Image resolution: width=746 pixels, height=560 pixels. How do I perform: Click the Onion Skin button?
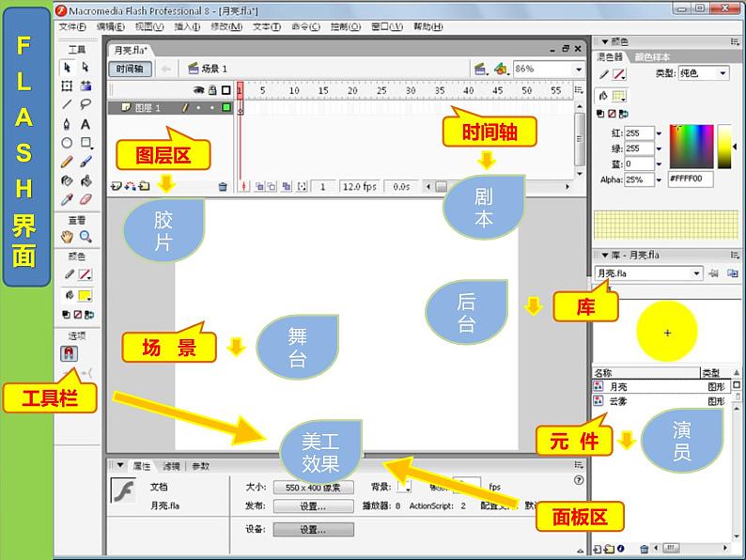[259, 186]
